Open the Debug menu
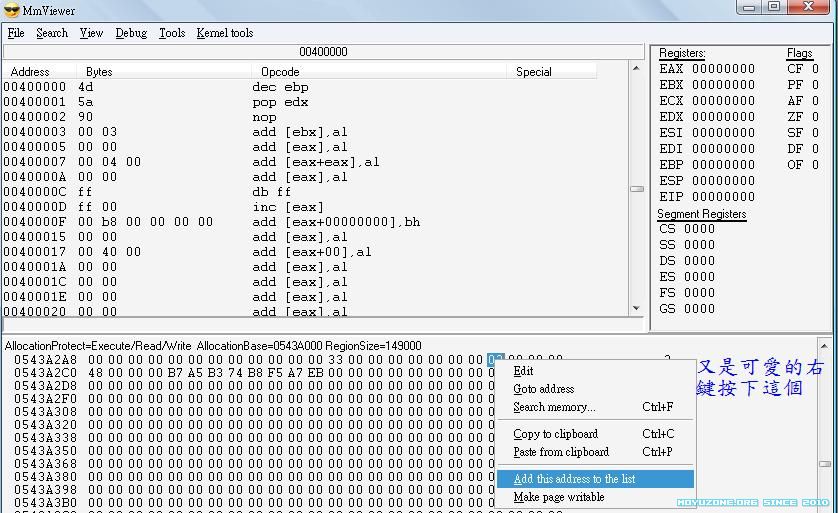Viewport: 838px width, 513px height. [x=131, y=33]
